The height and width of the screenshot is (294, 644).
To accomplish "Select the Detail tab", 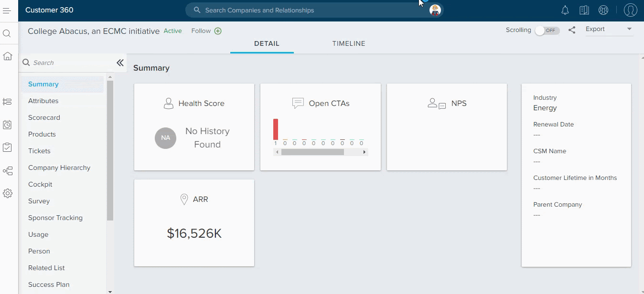I will [x=267, y=43].
